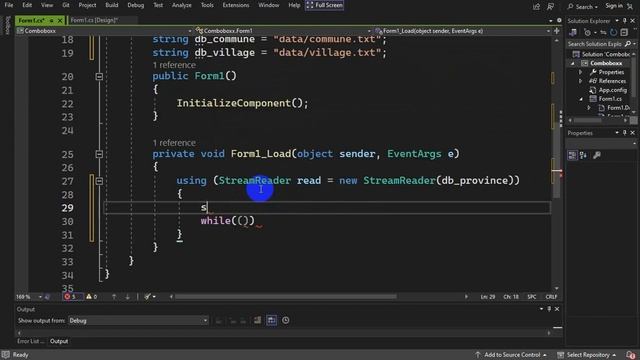640x360 pixels.
Task: Open the Comboboxx project dropdown in navigation bar
Action: [104, 31]
